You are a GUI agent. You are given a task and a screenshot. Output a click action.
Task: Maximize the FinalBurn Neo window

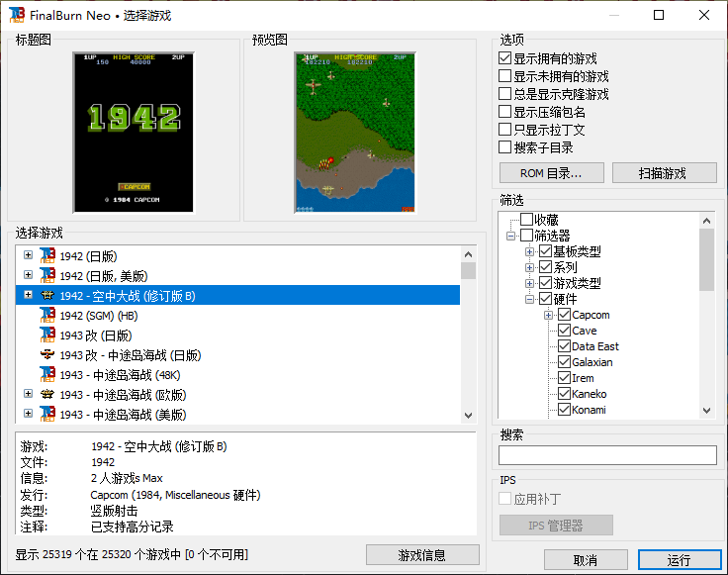[659, 15]
